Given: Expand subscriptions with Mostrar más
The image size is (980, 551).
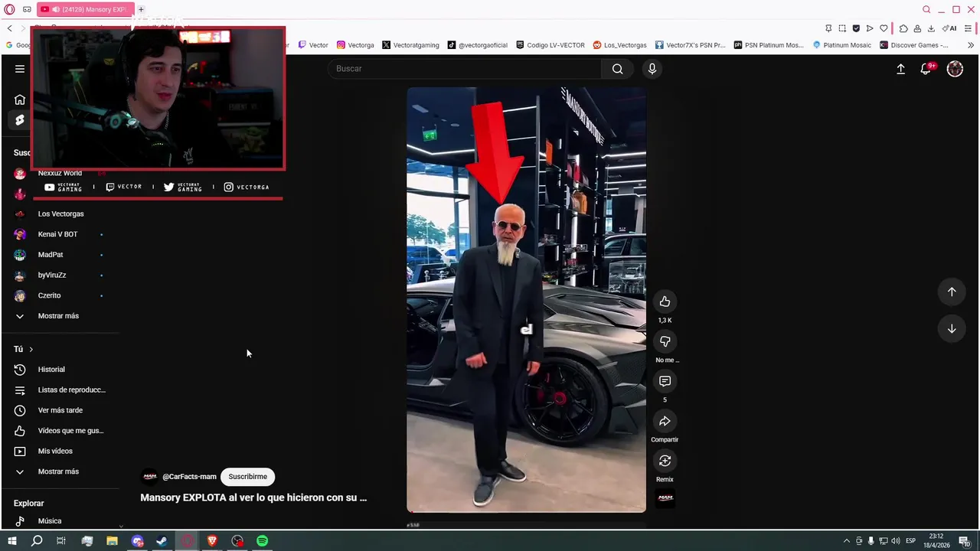Looking at the screenshot, I should [x=59, y=316].
